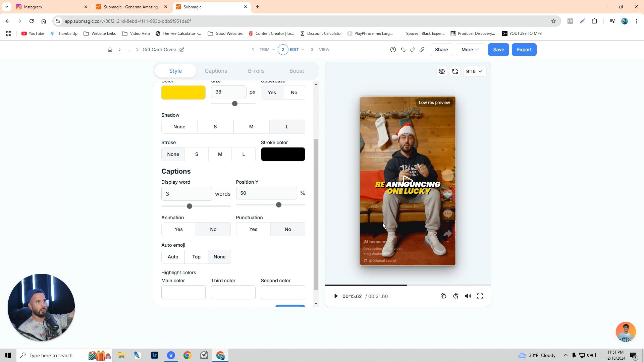Mute the video volume
Viewport: 644px width, 362px height.
(468, 296)
